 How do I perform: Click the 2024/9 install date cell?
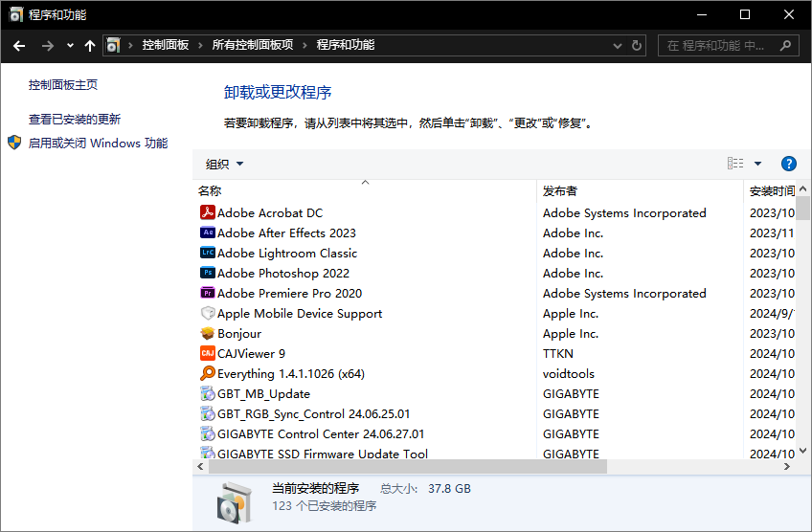pyautogui.click(x=772, y=313)
